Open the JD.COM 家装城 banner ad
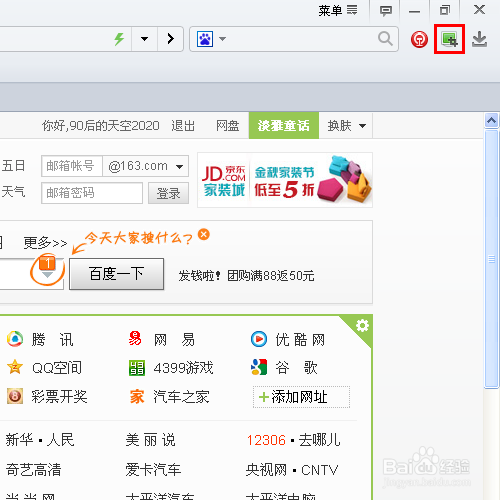Screen dimensions: 500x500 pyautogui.click(x=285, y=180)
